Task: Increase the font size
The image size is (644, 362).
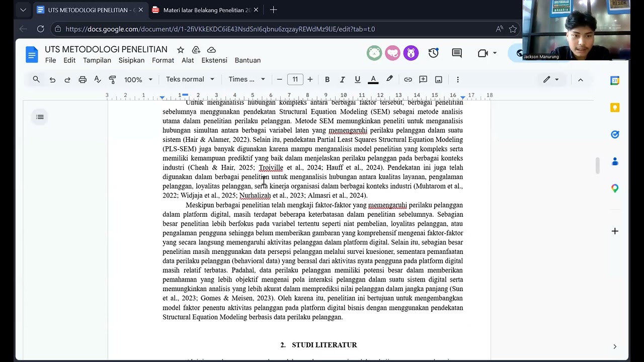Action: point(310,79)
